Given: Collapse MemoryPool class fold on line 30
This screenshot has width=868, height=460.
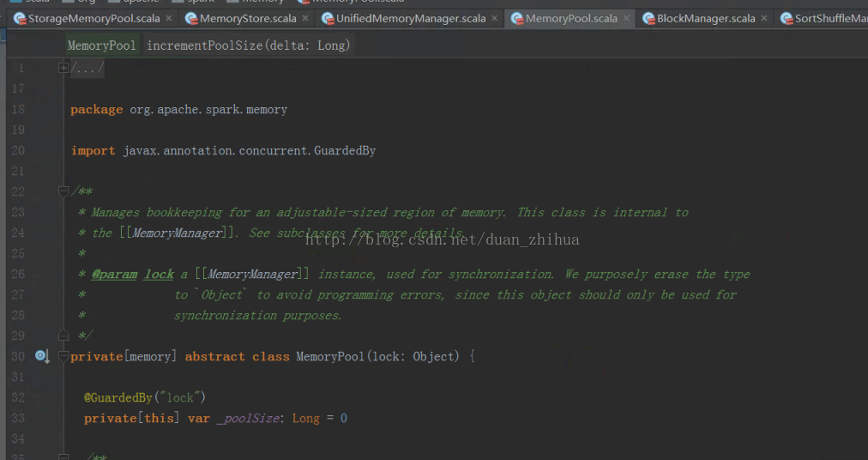Looking at the screenshot, I should pos(63,356).
